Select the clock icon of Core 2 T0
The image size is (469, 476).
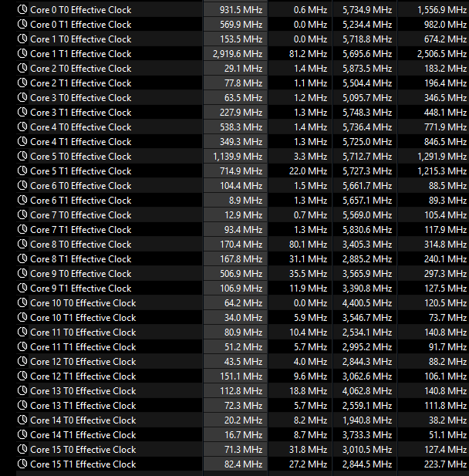click(22, 69)
